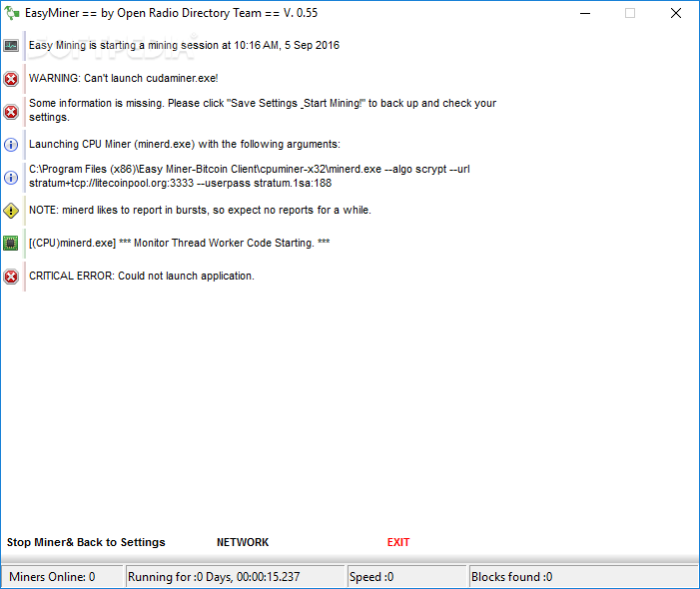700x589 pixels.
Task: Select the 'NOTE: minerd likes to report in bursts' line
Action: coord(200,210)
